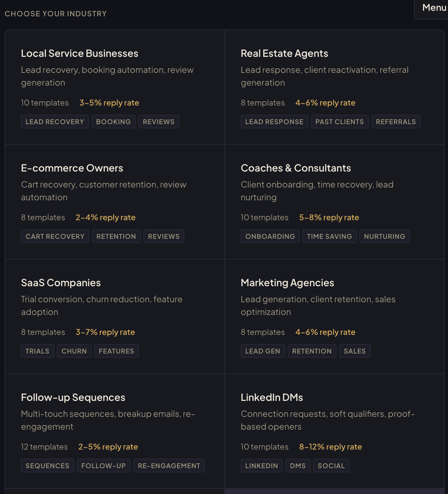Select the Marketing Agencies heading
The height and width of the screenshot is (494, 448).
pos(287,283)
